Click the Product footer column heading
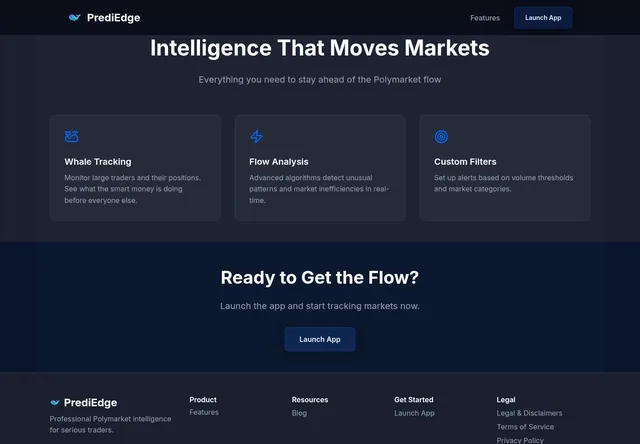This screenshot has width=640, height=444. click(203, 400)
